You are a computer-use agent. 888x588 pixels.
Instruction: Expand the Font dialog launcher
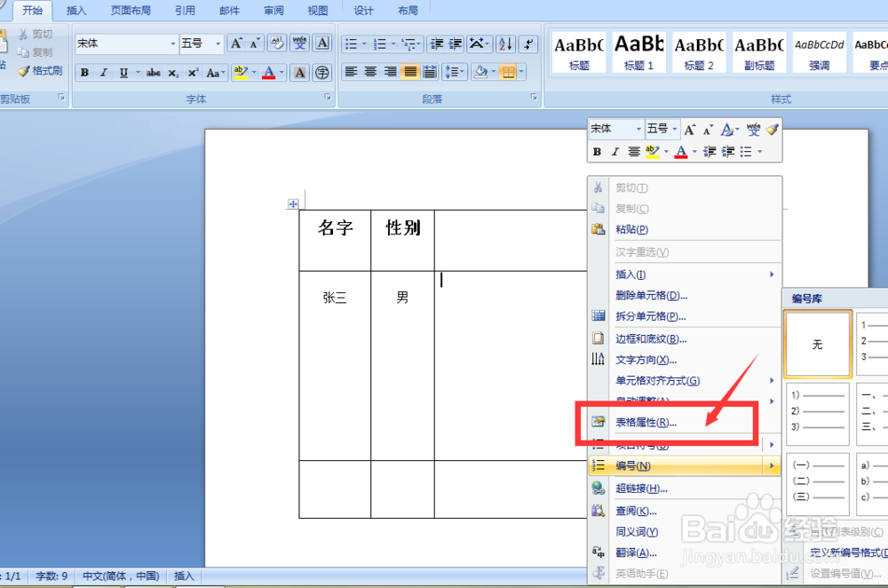[328, 98]
